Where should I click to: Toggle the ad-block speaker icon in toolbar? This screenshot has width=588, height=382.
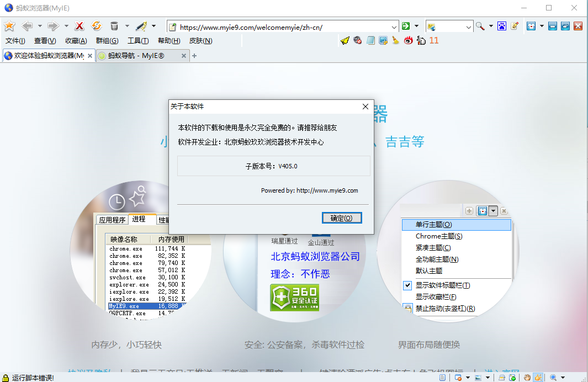tap(358, 40)
